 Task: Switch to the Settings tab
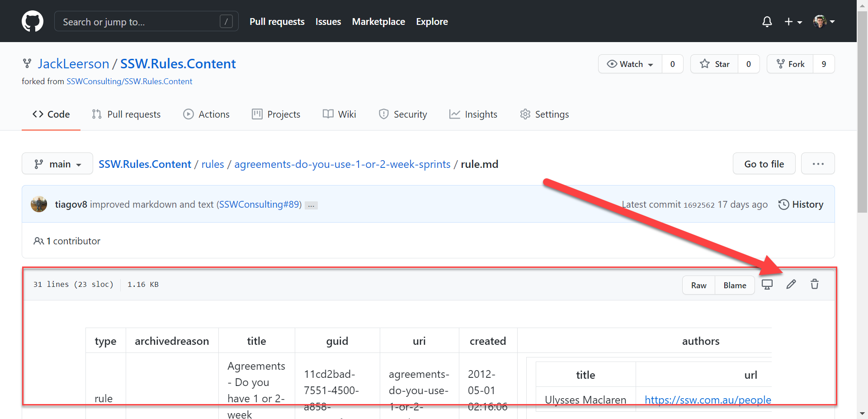coord(544,114)
